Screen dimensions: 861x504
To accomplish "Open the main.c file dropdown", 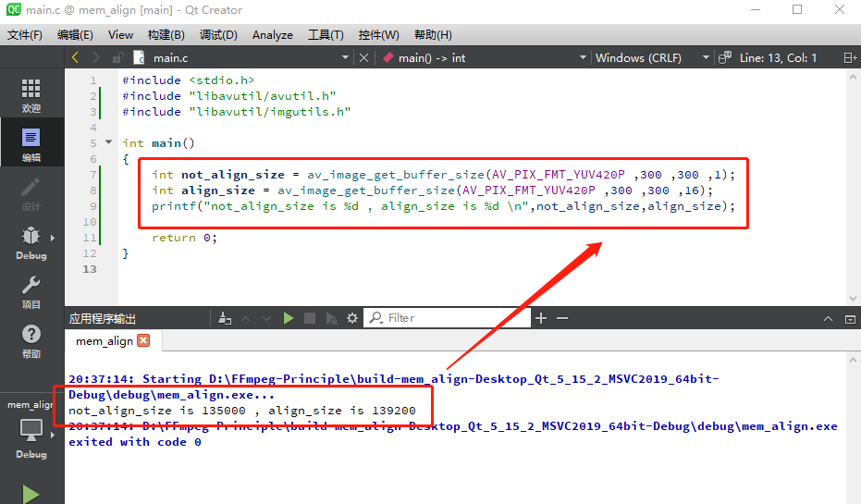I will 240,57.
